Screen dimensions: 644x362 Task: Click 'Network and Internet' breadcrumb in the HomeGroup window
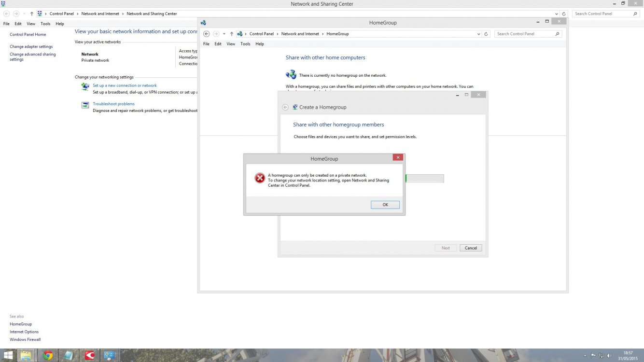pos(300,34)
